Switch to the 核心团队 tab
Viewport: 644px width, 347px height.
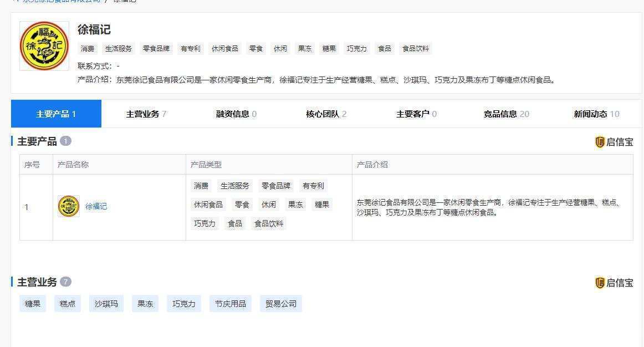323,113
